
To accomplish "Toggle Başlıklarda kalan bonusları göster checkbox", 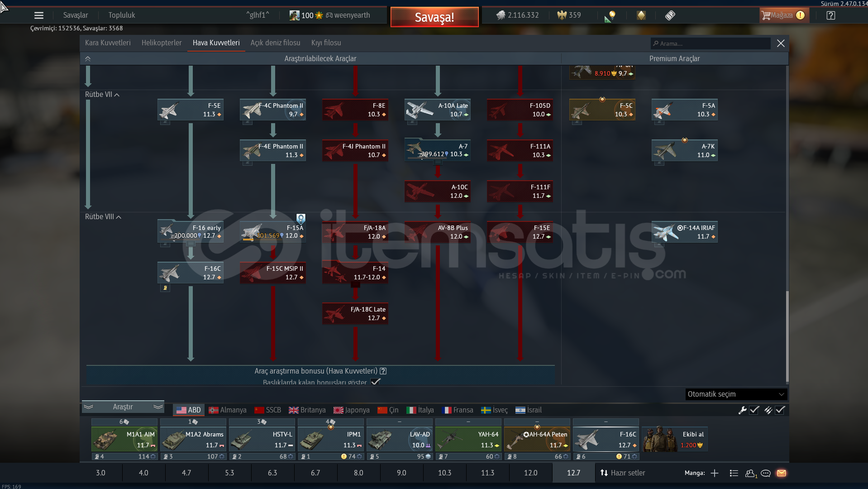I will tap(375, 382).
